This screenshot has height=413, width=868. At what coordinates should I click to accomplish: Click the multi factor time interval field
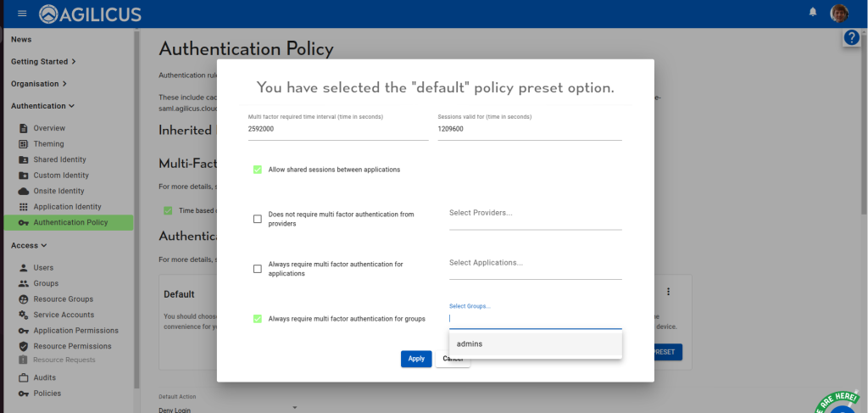click(x=337, y=131)
